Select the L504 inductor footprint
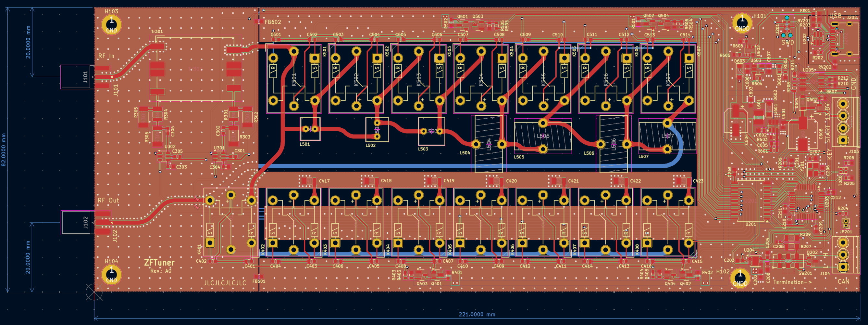Viewport: 868px width, 325px height. pyautogui.click(x=489, y=144)
